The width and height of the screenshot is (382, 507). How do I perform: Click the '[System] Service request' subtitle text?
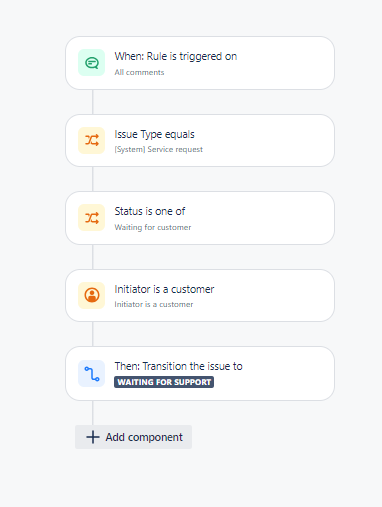pos(159,149)
